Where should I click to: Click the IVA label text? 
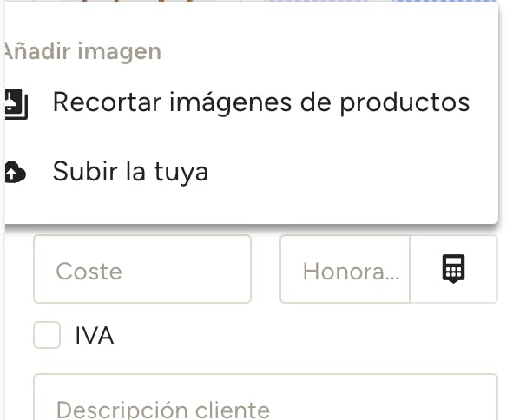tap(95, 336)
